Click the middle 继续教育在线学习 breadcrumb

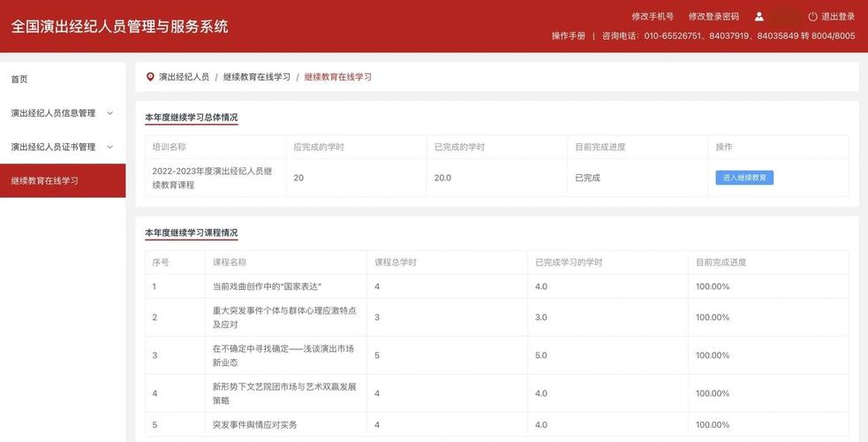point(256,77)
